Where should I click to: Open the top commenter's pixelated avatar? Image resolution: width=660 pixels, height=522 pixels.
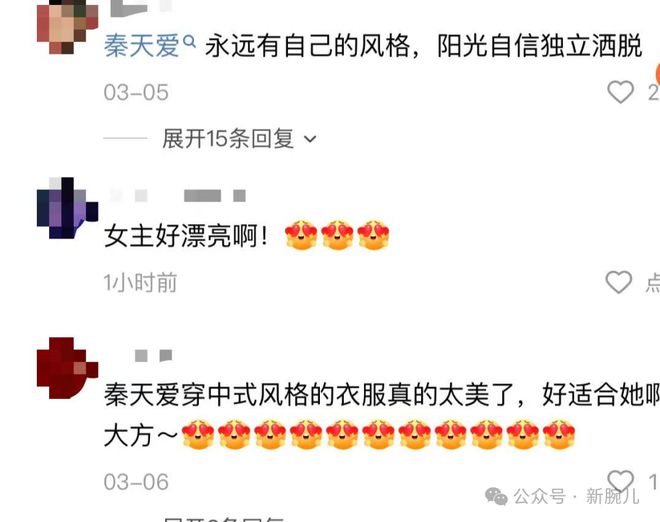click(x=67, y=27)
